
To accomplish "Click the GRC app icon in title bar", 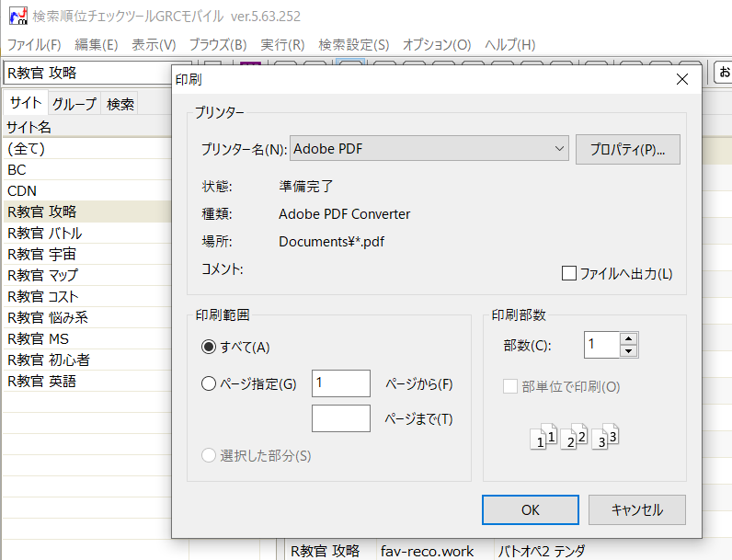I will (17, 17).
